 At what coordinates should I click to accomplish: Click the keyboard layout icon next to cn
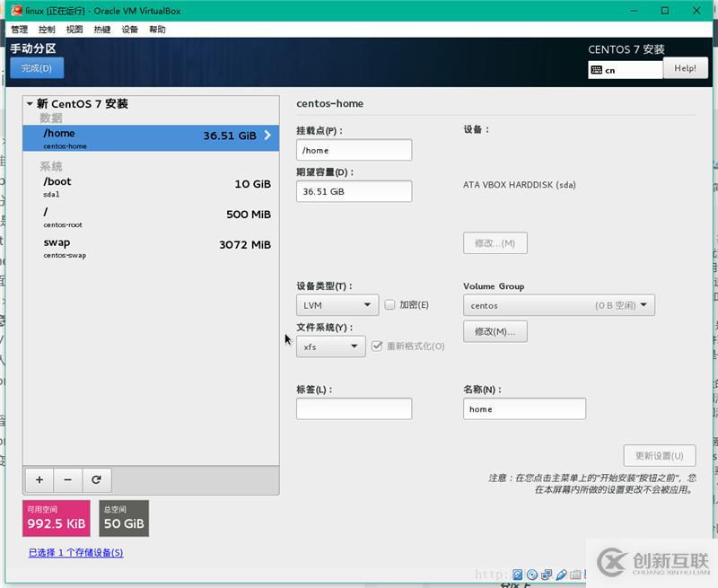596,70
